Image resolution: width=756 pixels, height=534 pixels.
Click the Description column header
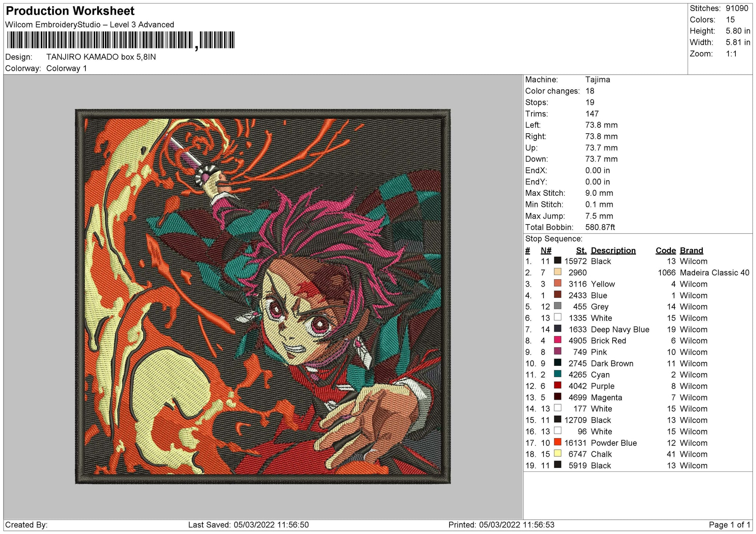click(613, 250)
